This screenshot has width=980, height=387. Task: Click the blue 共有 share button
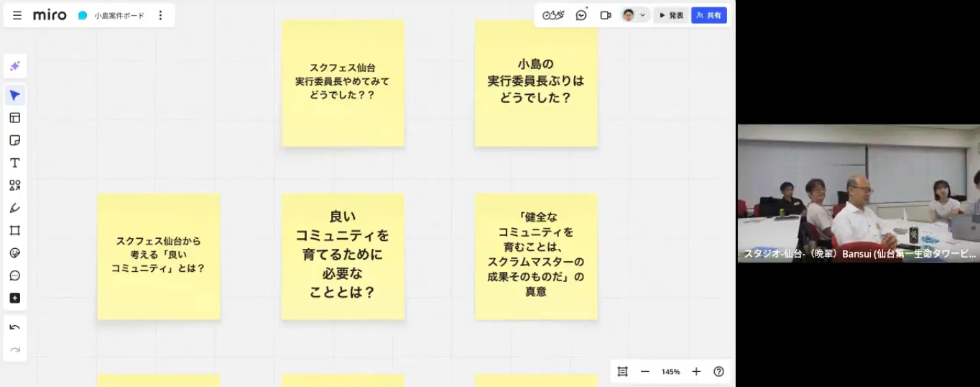tap(708, 15)
